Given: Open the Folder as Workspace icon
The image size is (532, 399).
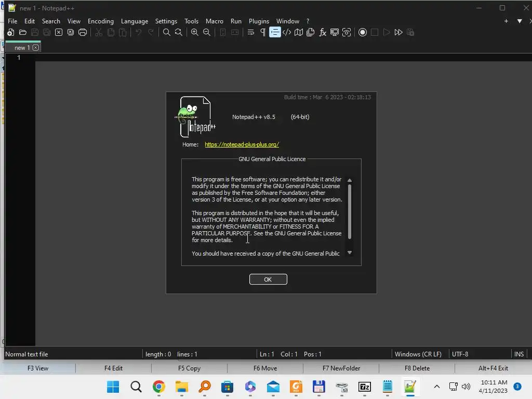Looking at the screenshot, I should point(335,32).
